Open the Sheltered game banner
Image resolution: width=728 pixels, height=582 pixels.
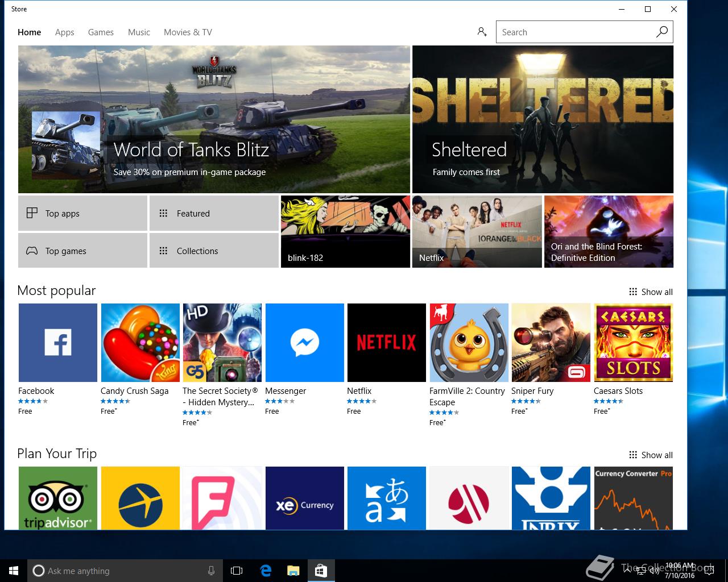(x=543, y=119)
